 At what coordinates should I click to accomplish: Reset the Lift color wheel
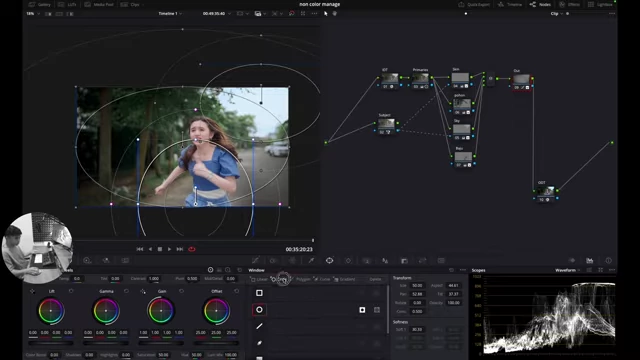coord(71,291)
